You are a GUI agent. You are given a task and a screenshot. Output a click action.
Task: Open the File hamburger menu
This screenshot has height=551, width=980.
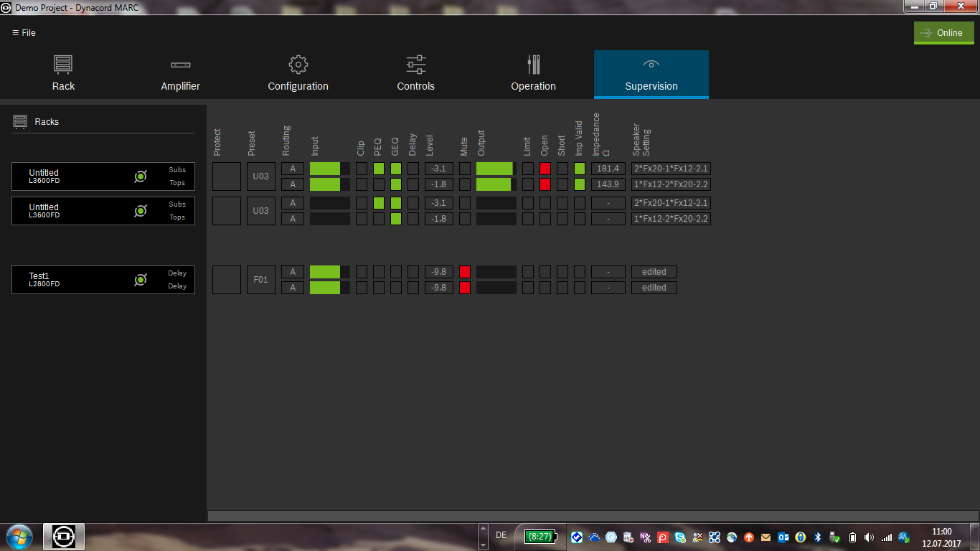tap(24, 33)
